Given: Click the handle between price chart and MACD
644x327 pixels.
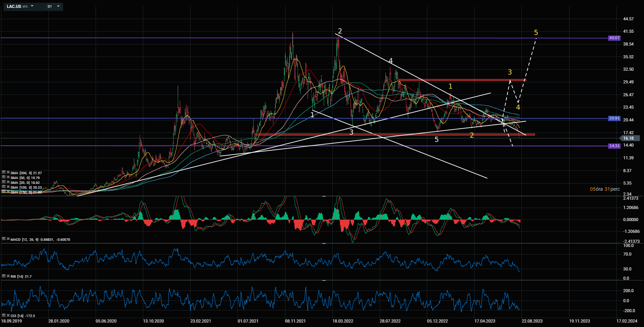Looking at the screenshot, I should [324, 196].
